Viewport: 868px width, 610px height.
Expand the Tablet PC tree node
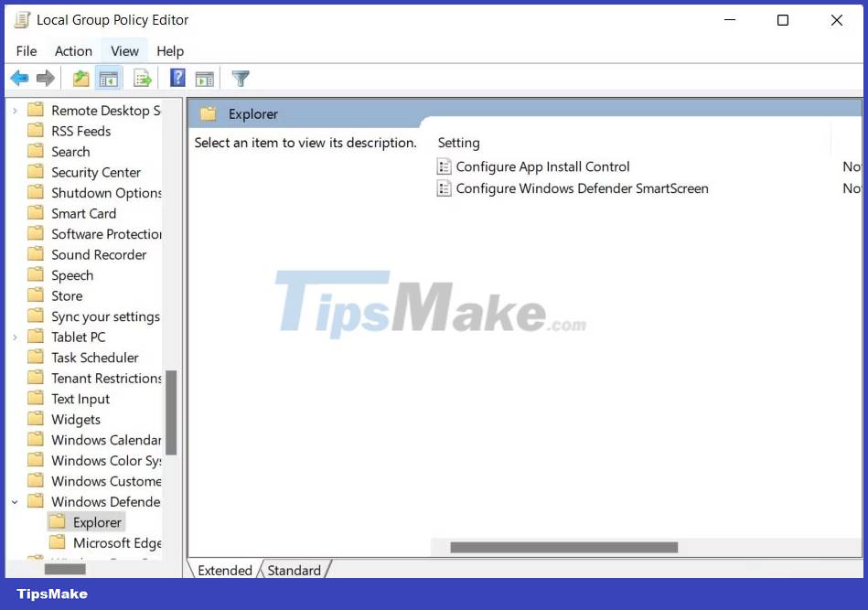point(16,337)
